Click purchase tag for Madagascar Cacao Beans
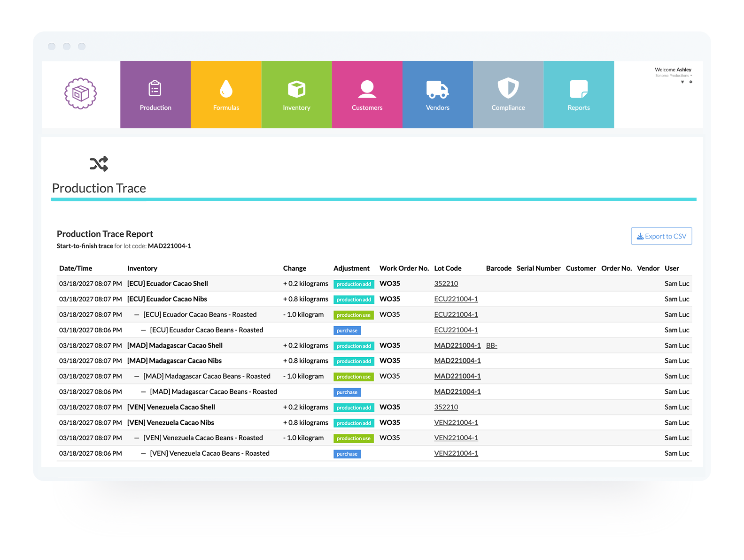The image size is (744, 560). [347, 392]
